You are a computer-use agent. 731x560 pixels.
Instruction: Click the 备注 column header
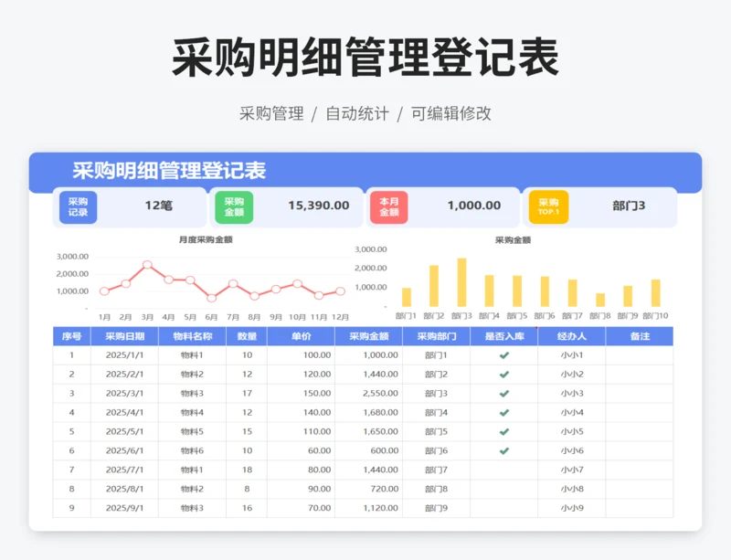(x=640, y=336)
